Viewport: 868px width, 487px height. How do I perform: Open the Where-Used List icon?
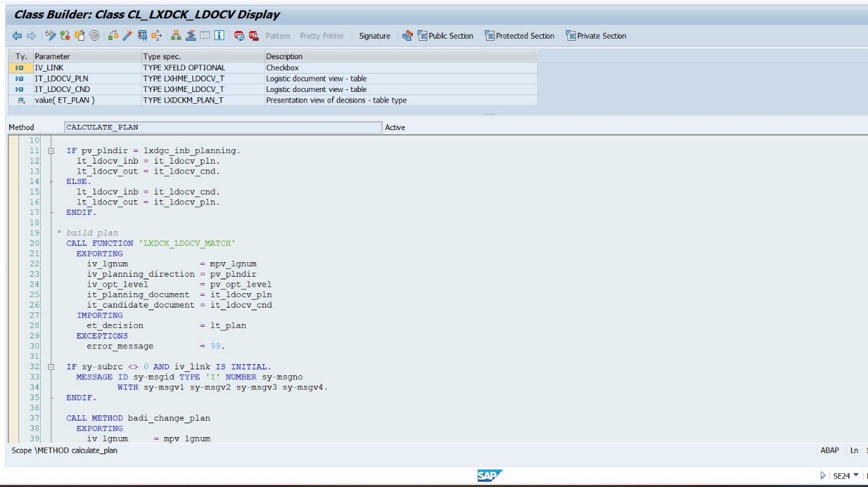[x=157, y=36]
